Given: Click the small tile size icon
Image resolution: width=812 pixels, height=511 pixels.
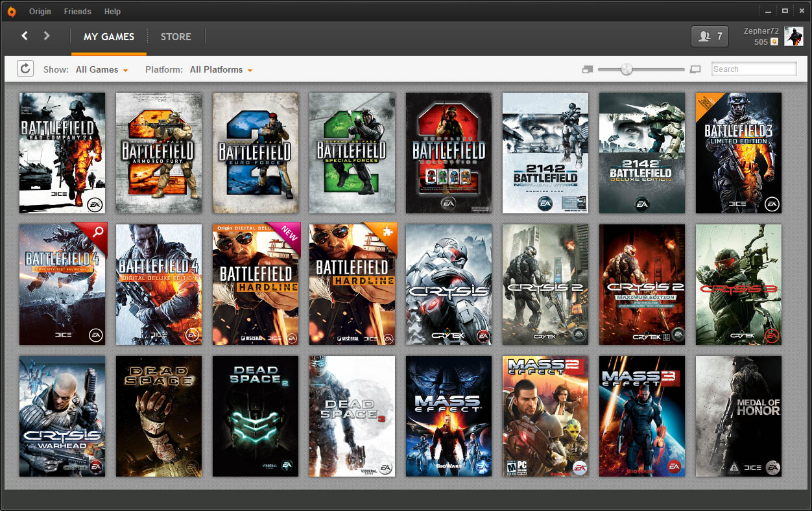Looking at the screenshot, I should point(588,69).
